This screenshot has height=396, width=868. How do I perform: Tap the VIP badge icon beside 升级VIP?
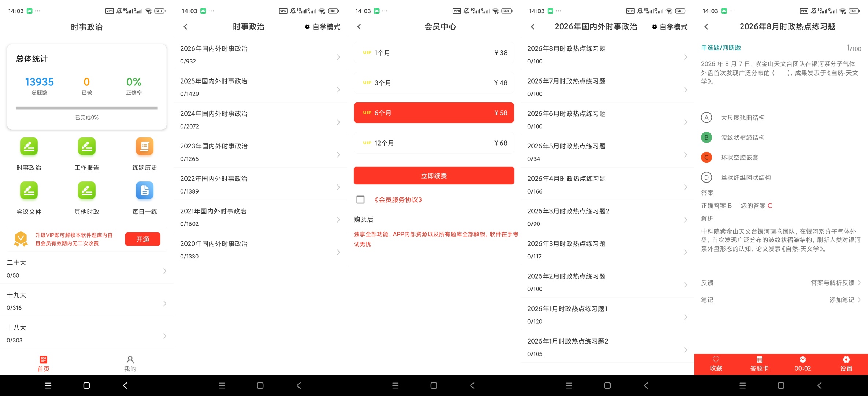pos(21,239)
